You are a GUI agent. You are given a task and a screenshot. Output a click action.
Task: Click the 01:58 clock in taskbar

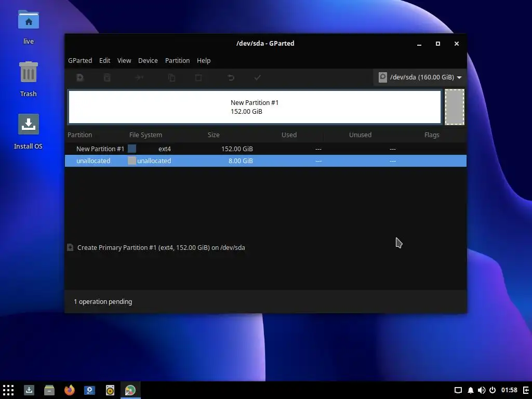coord(509,390)
